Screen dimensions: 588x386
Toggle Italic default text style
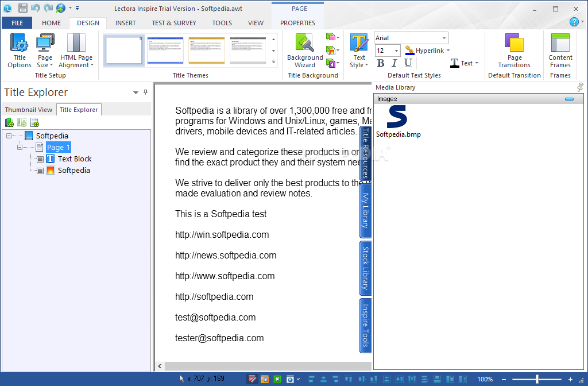click(394, 63)
